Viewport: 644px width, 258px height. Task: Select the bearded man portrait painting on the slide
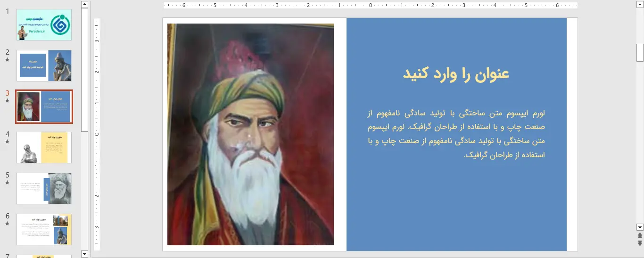pyautogui.click(x=250, y=134)
